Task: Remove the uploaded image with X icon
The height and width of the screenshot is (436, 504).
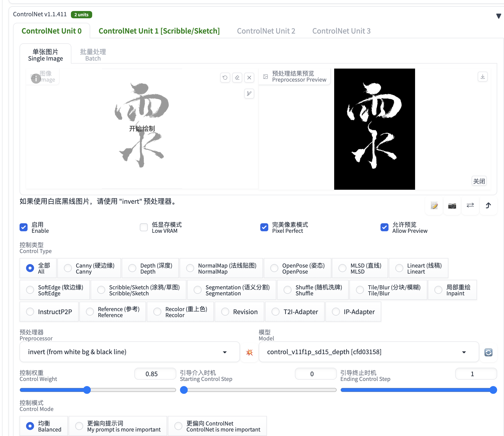Action: coord(249,78)
